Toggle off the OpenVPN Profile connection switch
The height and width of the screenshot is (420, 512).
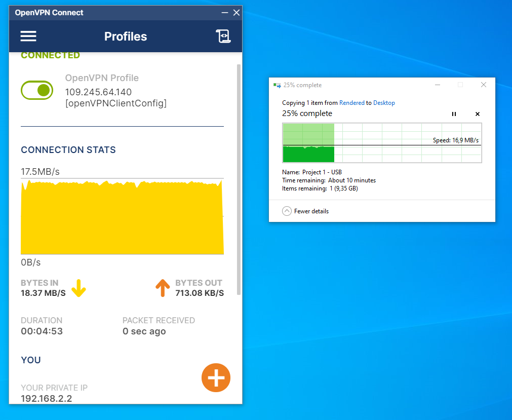37,90
